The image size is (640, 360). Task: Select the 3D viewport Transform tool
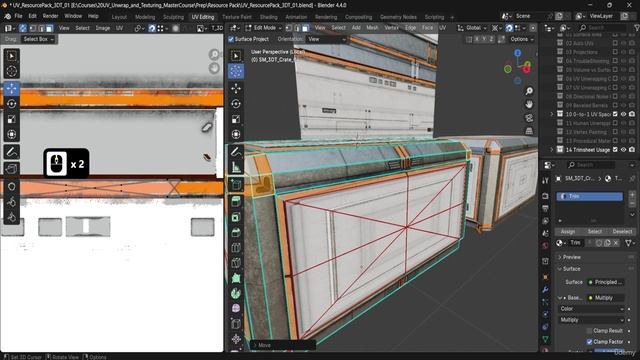point(236,134)
